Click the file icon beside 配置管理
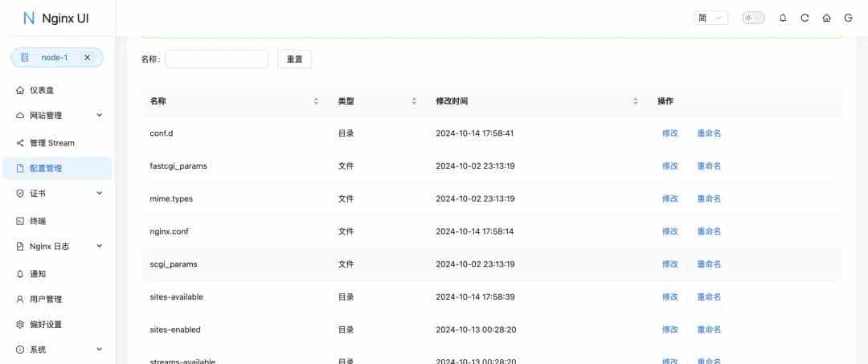 (x=20, y=168)
